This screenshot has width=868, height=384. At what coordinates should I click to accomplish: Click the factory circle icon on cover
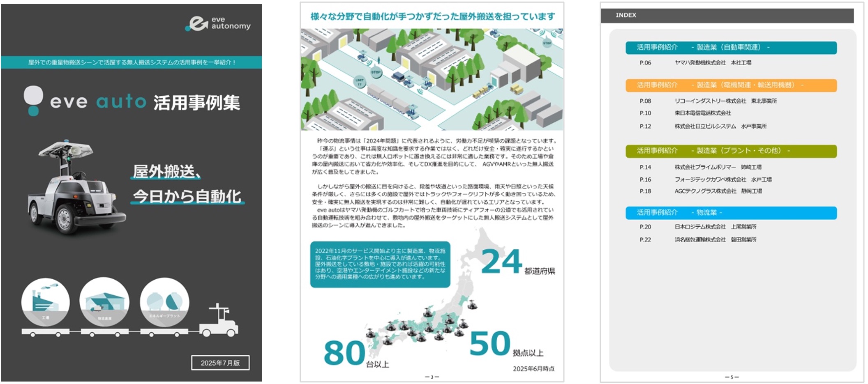(x=46, y=302)
